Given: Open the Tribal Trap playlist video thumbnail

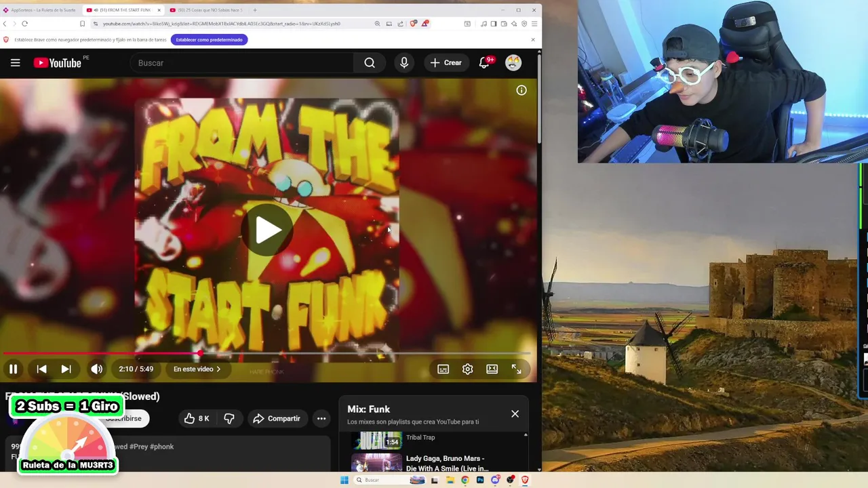Looking at the screenshot, I should pos(376,441).
